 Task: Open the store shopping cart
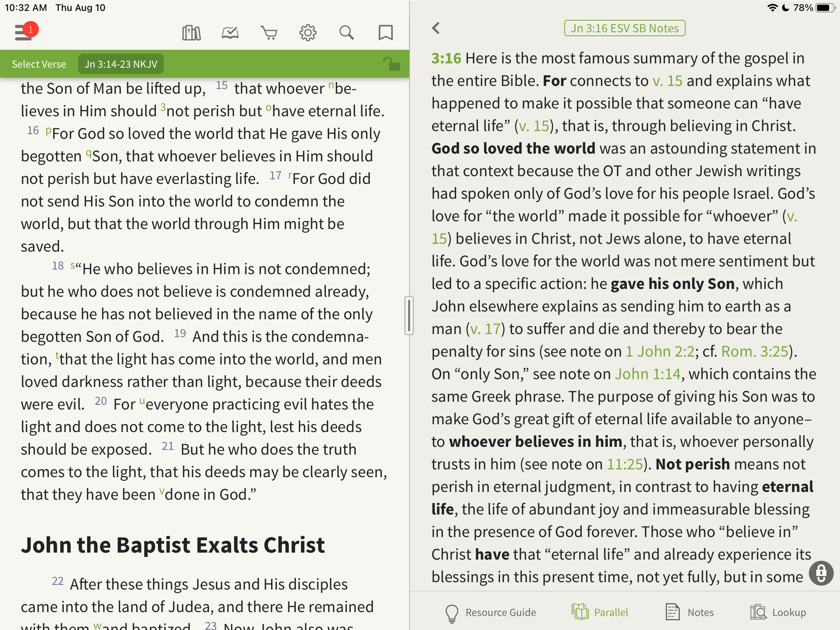[x=269, y=33]
